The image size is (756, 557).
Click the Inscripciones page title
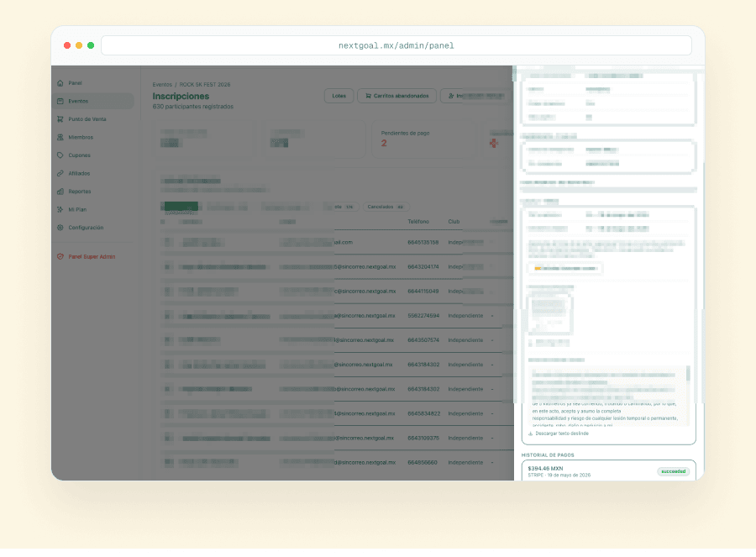point(181,97)
